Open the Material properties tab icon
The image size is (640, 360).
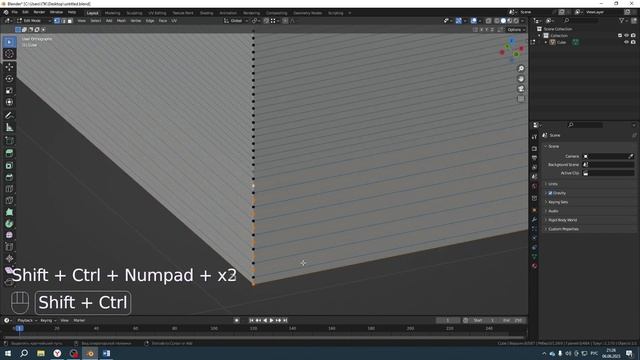[534, 266]
